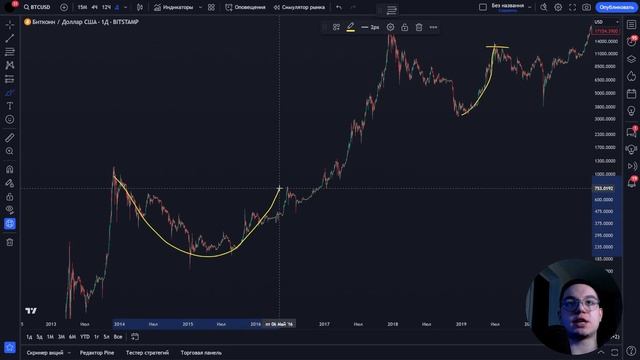This screenshot has width=640, height=360.
Task: Open ideas lightbulb panel in right sidebar
Action: click(x=631, y=111)
